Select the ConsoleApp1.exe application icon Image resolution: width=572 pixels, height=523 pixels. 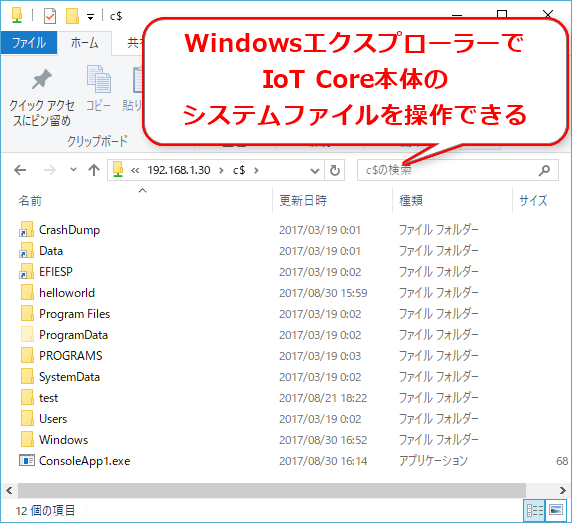tap(27, 461)
